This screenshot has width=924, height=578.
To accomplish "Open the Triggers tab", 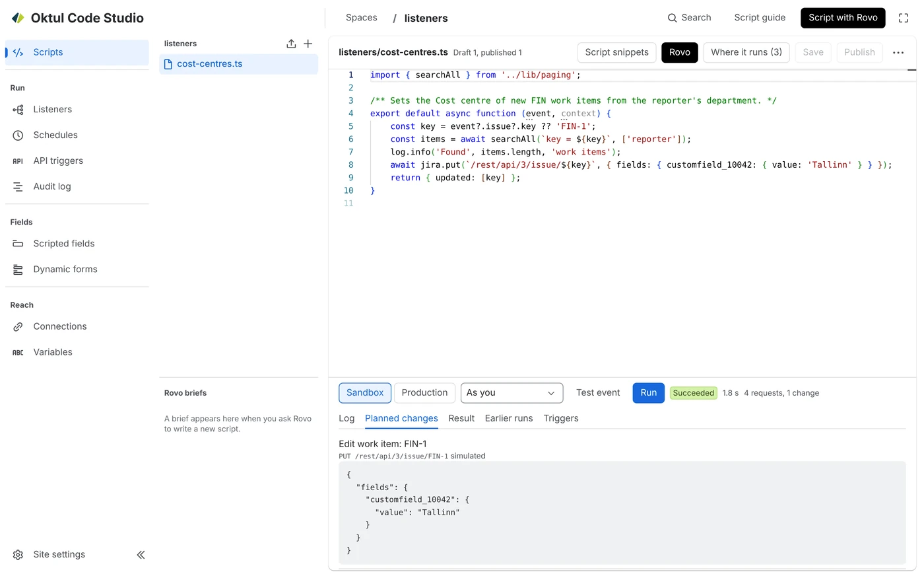I will pos(561,419).
